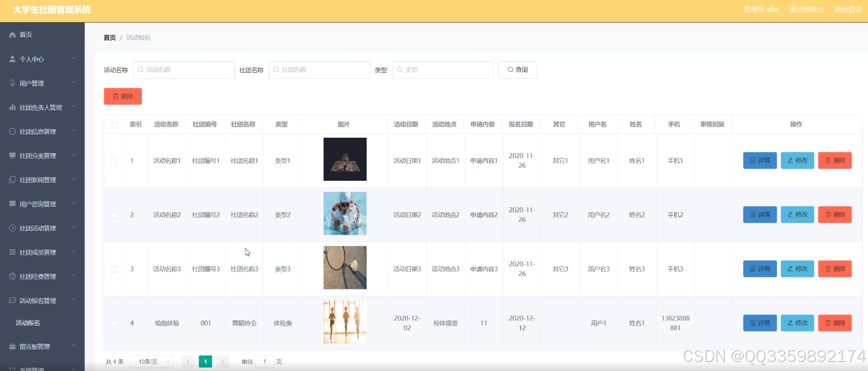Go to page 1 in pagination
868x371 pixels.
tap(205, 361)
